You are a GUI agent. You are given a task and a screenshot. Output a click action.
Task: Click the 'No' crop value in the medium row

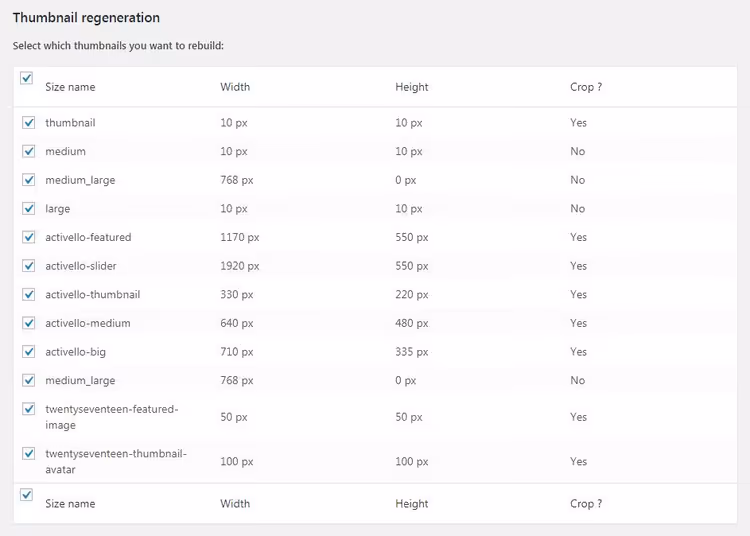577,152
